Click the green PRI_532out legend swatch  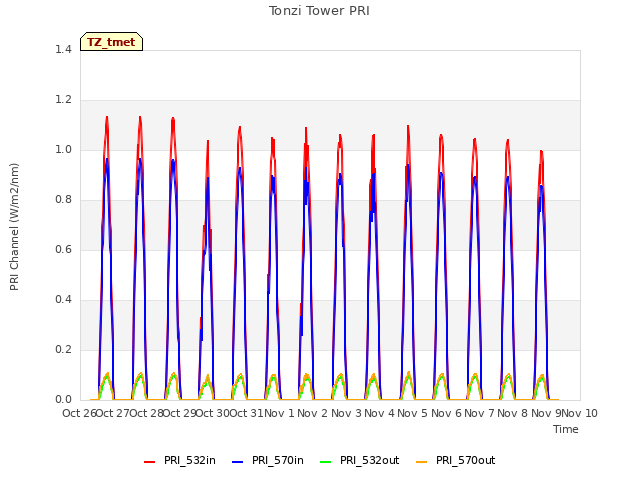326,461
